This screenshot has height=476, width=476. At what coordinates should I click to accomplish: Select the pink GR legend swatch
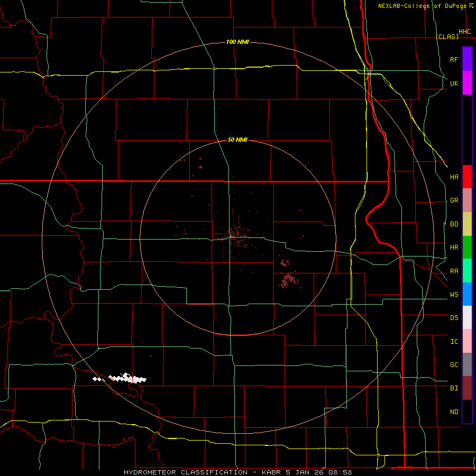coord(467,200)
